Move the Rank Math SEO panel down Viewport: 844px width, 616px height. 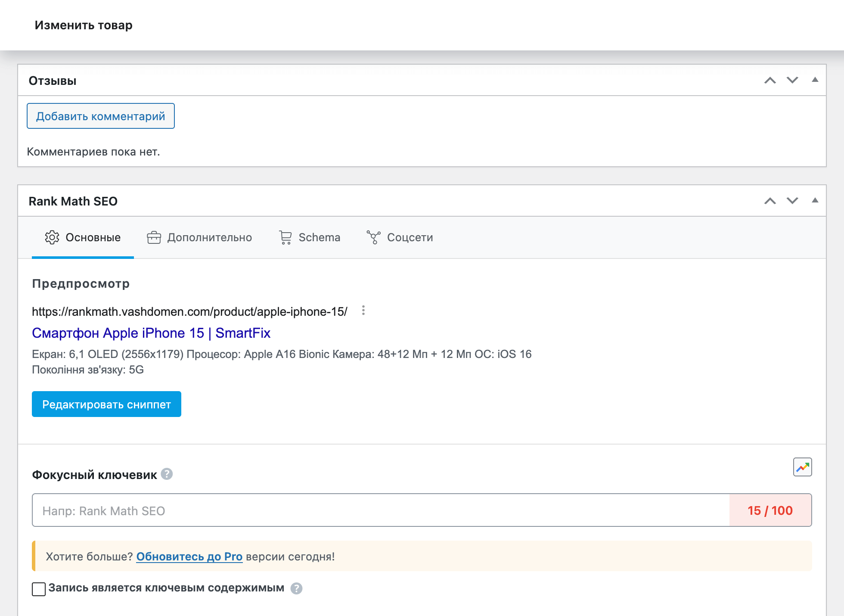coord(792,201)
